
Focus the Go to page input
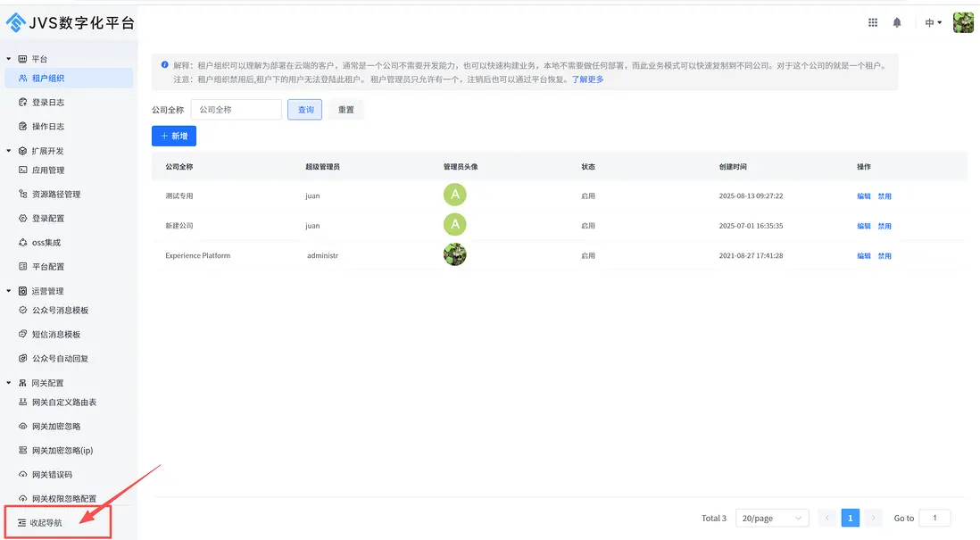click(935, 518)
